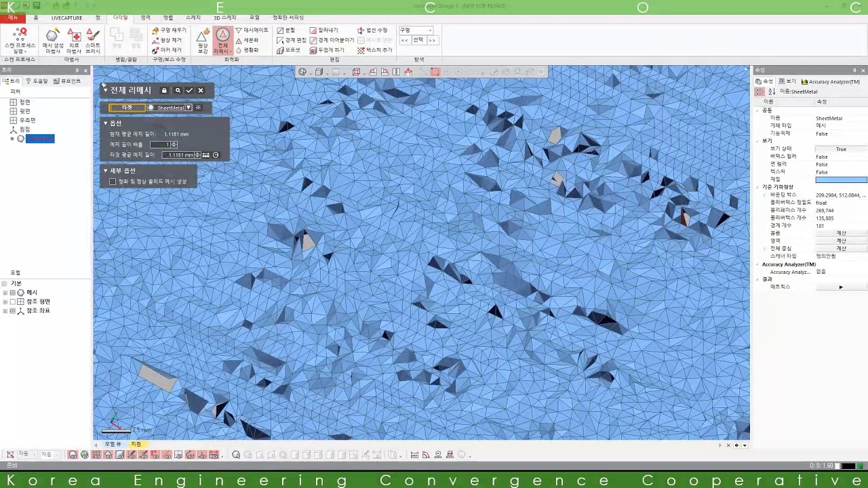Click 계산 button for 영역 property
Screen dimensions: 868x488
click(841, 241)
